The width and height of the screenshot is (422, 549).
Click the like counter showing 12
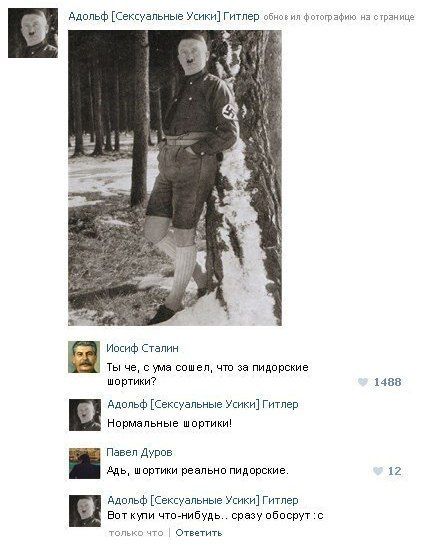coord(394,471)
